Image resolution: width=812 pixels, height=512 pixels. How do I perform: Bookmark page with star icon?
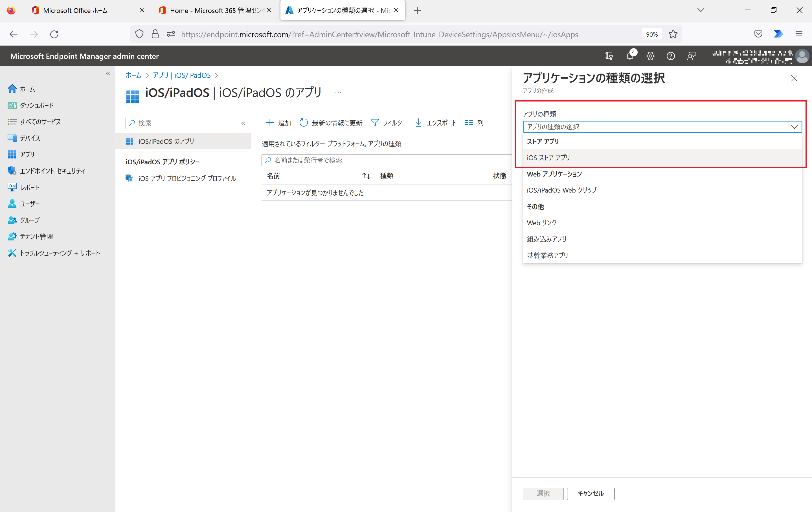pyautogui.click(x=673, y=34)
